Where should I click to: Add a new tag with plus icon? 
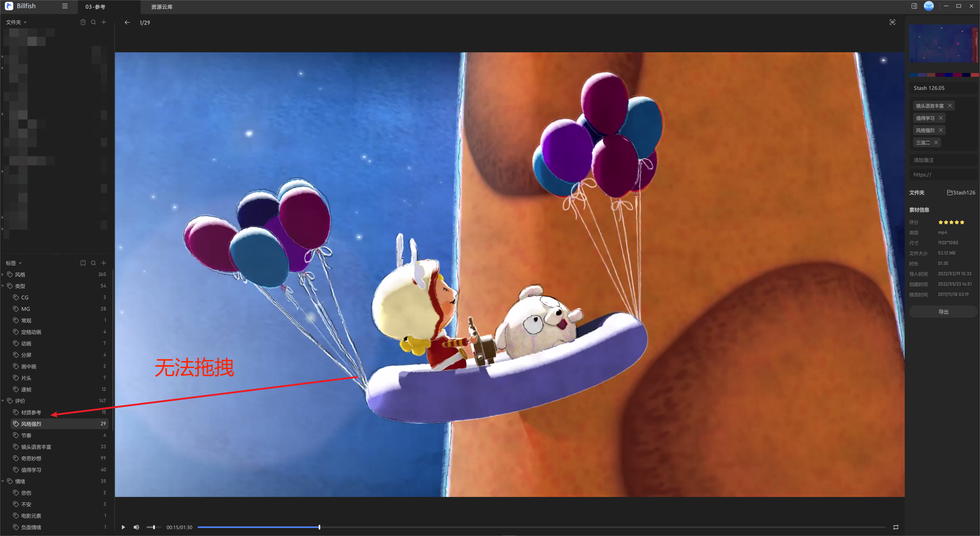coord(103,263)
